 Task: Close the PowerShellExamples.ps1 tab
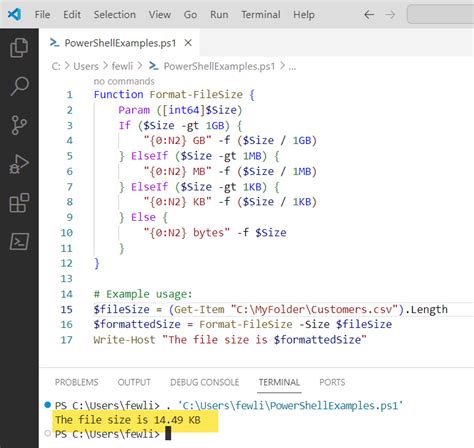click(x=188, y=43)
